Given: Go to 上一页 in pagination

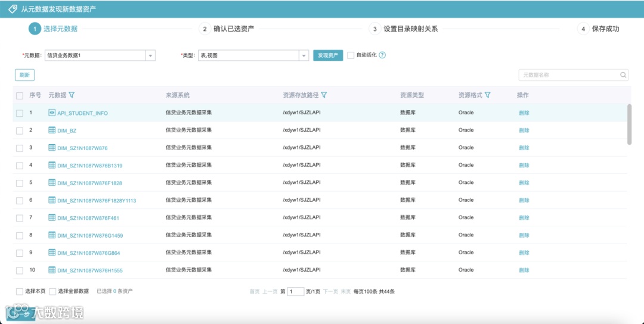Looking at the screenshot, I should (x=270, y=292).
